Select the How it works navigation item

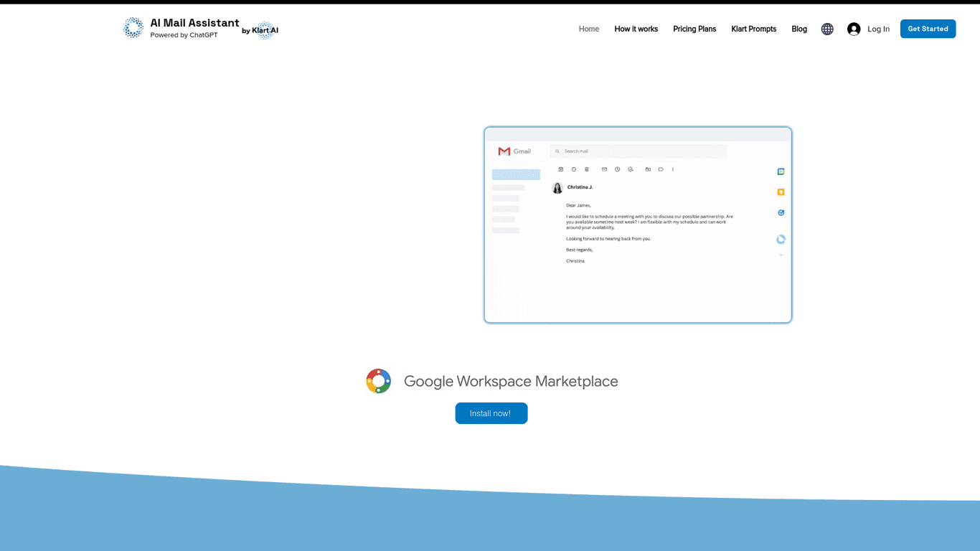point(636,29)
